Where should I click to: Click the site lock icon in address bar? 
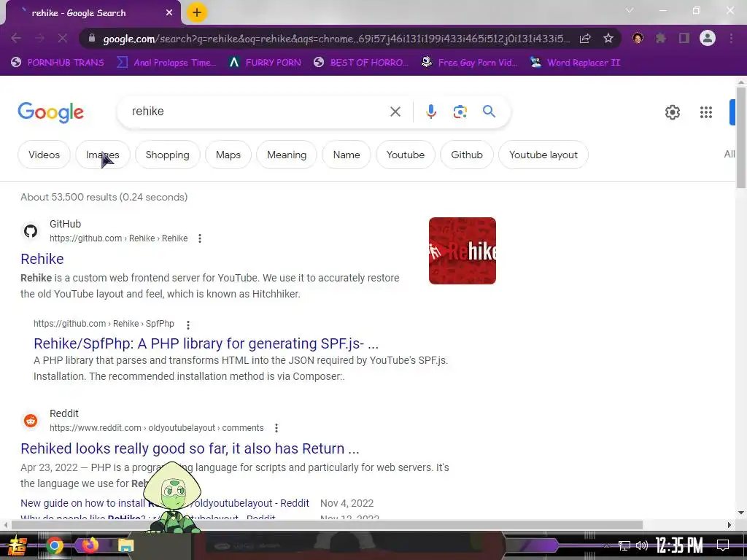point(92,38)
